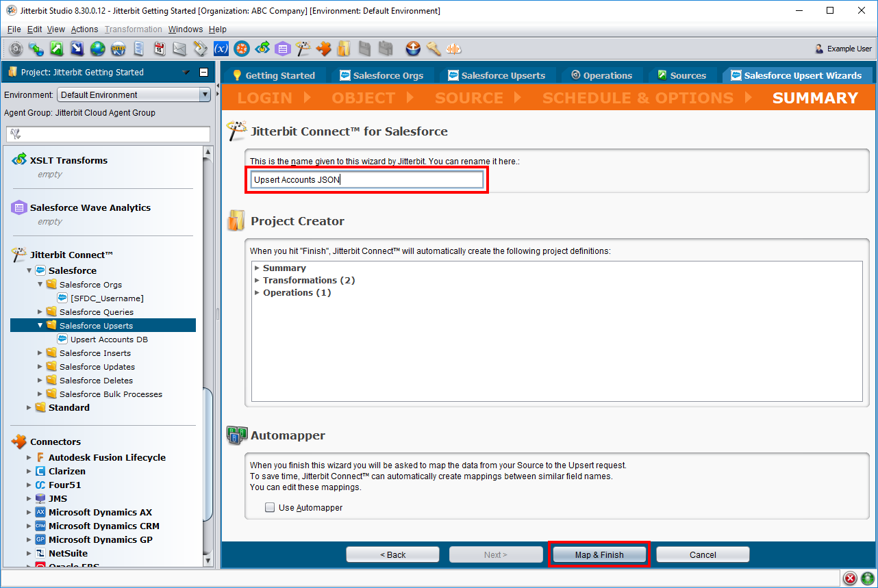Select Upsert Accounts DB in the tree
The width and height of the screenshot is (878, 588).
click(x=109, y=340)
